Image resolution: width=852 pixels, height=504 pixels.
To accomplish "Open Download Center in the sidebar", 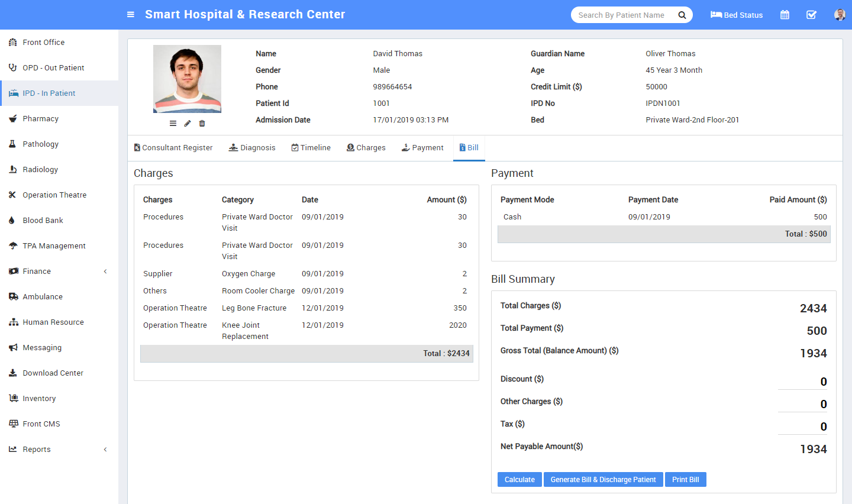I will tap(59, 373).
